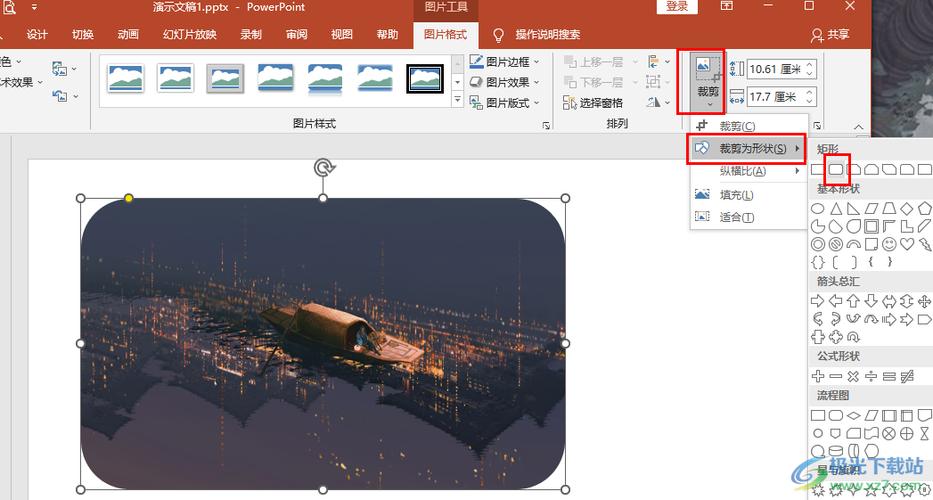Click the Share (共享) button

click(831, 35)
